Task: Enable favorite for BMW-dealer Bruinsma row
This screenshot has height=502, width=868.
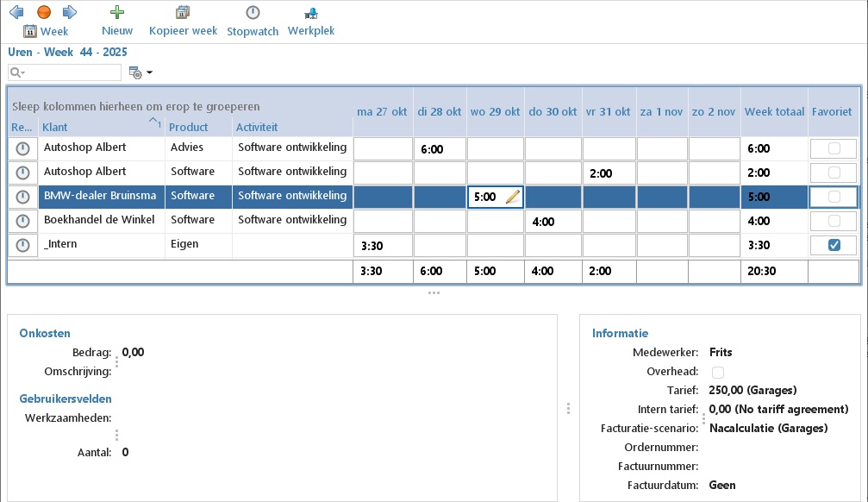Action: click(834, 197)
